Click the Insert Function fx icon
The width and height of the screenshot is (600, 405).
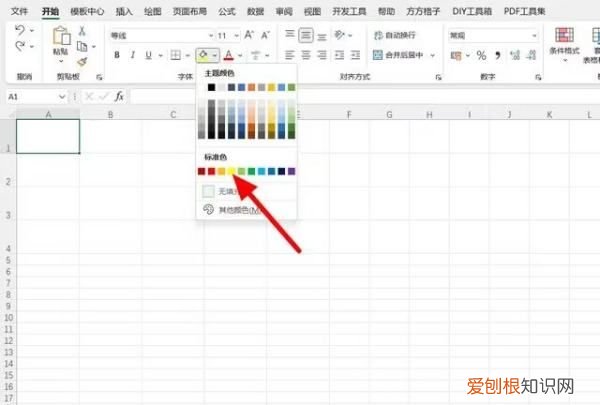tap(119, 96)
